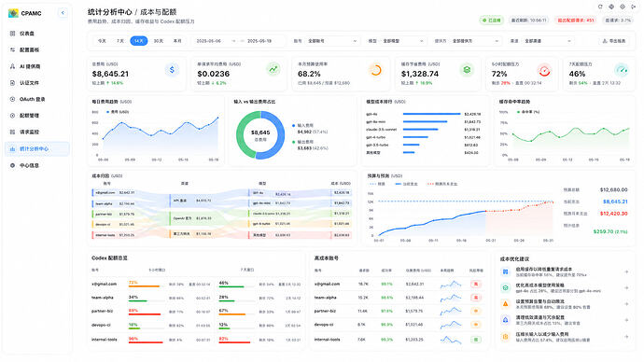Click the refresh icon in top-right toolbar
This screenshot has width=644, height=362.
pos(600,7)
